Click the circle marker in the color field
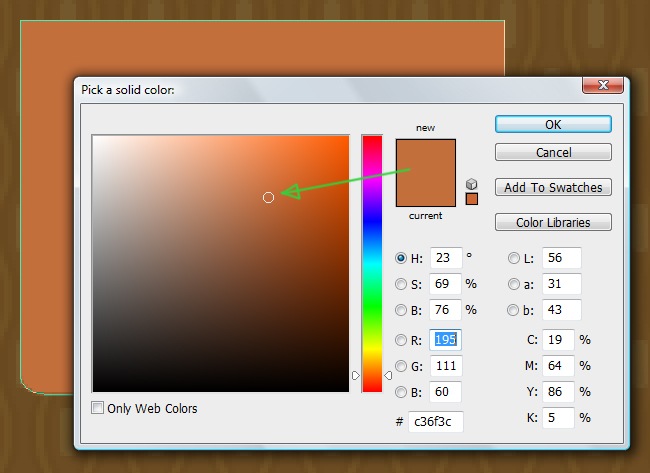 tap(268, 198)
